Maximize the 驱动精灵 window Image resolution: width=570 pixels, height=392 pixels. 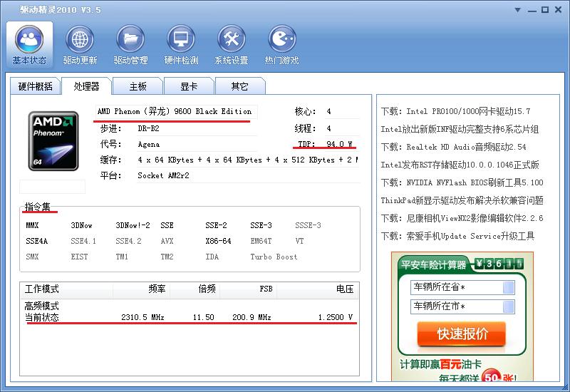[x=545, y=9]
